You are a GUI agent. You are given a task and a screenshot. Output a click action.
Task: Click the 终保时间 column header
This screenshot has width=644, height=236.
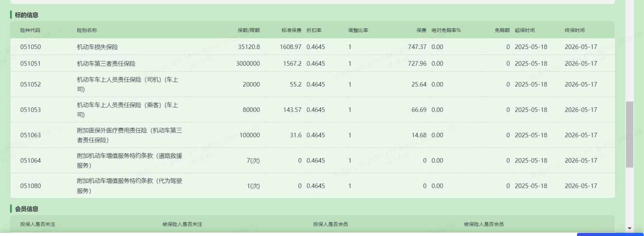coord(574,31)
